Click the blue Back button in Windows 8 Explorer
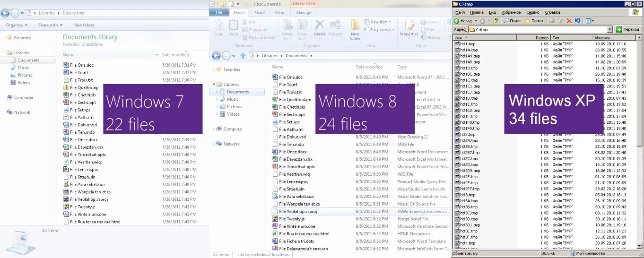Image resolution: width=644 pixels, height=258 pixels. coord(216,56)
